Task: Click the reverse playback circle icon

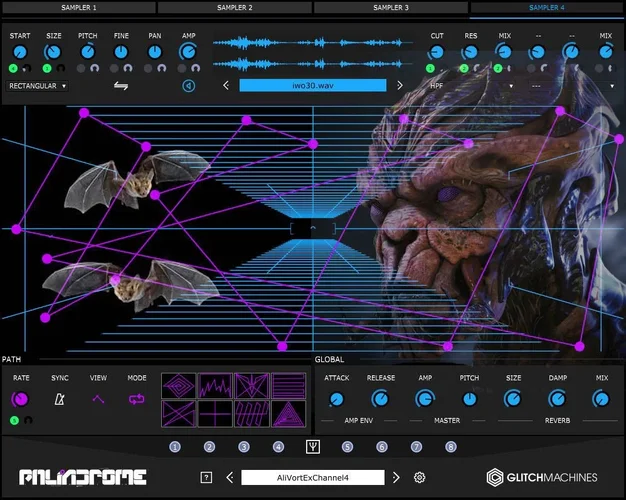Action: pos(189,85)
